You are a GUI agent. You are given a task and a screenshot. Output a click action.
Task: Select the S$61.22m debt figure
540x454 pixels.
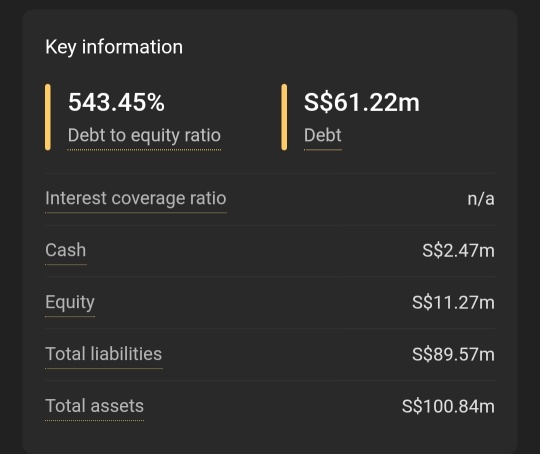(362, 102)
